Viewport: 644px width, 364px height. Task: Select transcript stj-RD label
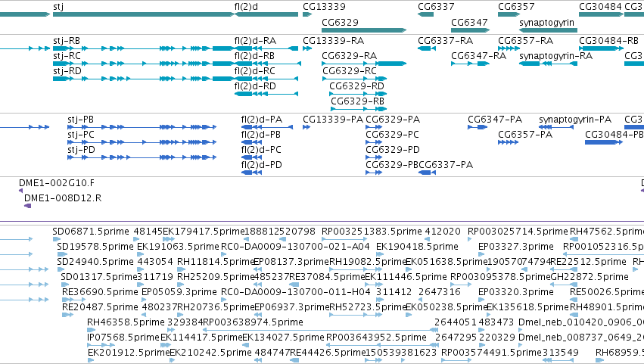pos(67,71)
